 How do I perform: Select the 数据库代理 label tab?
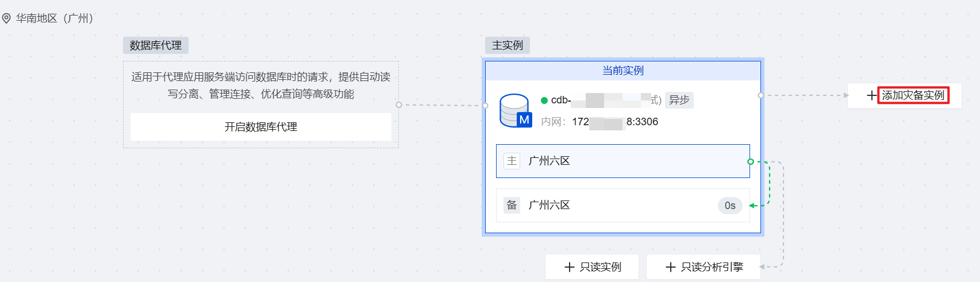[155, 45]
